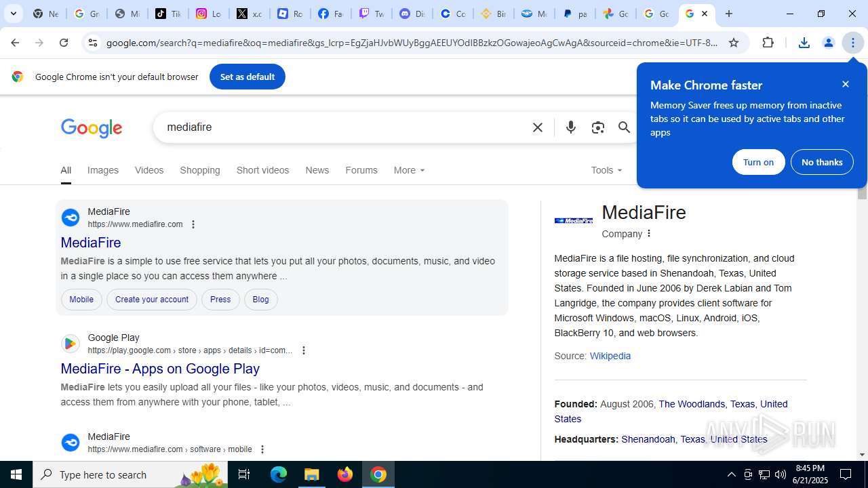The image size is (868, 488).
Task: Start voice search with microphone
Action: click(571, 127)
